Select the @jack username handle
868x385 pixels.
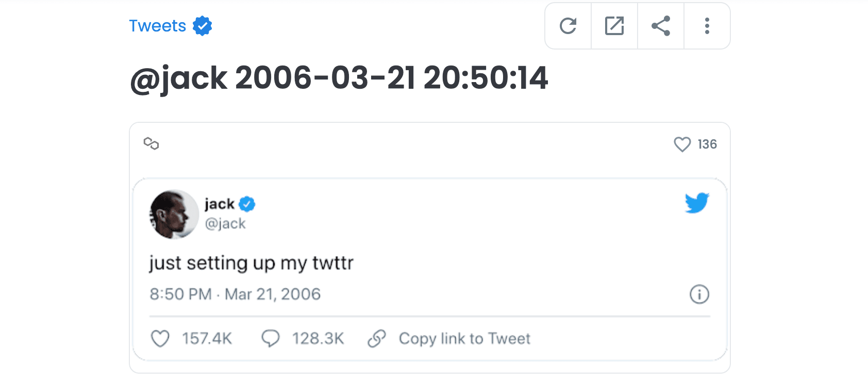(225, 223)
